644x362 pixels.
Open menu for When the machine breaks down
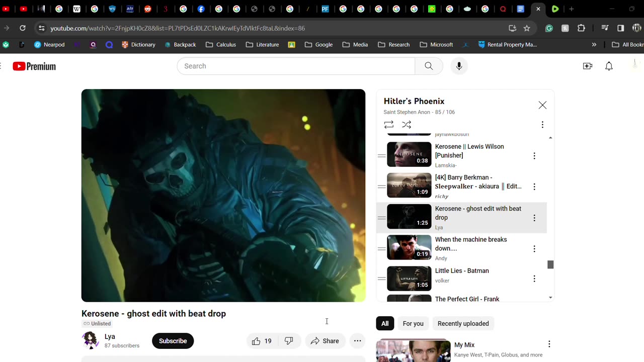[534, 249]
